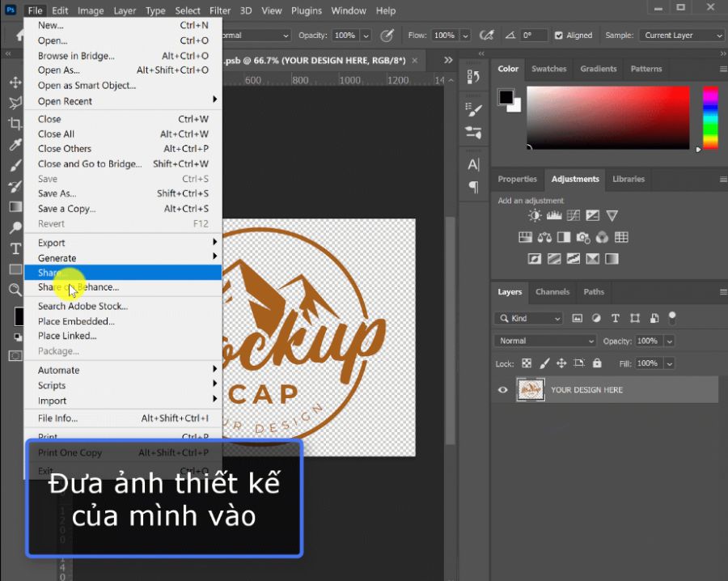The image size is (728, 581).
Task: Add an Invert adjustment
Action: [x=535, y=259]
